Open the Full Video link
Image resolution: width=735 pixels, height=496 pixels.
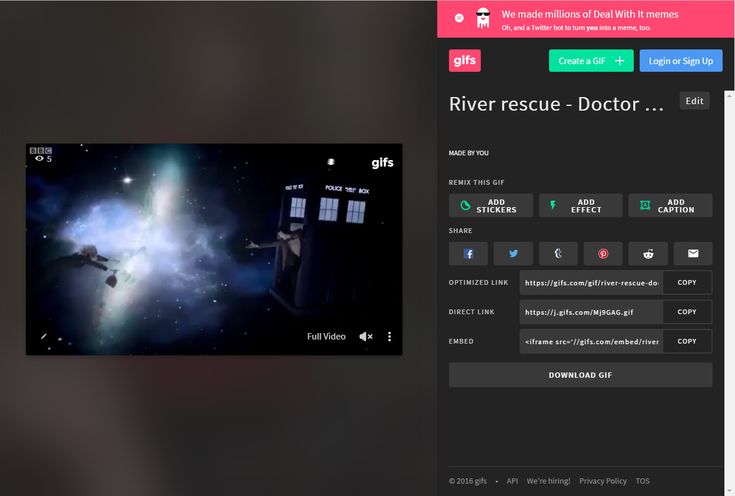[x=326, y=337]
